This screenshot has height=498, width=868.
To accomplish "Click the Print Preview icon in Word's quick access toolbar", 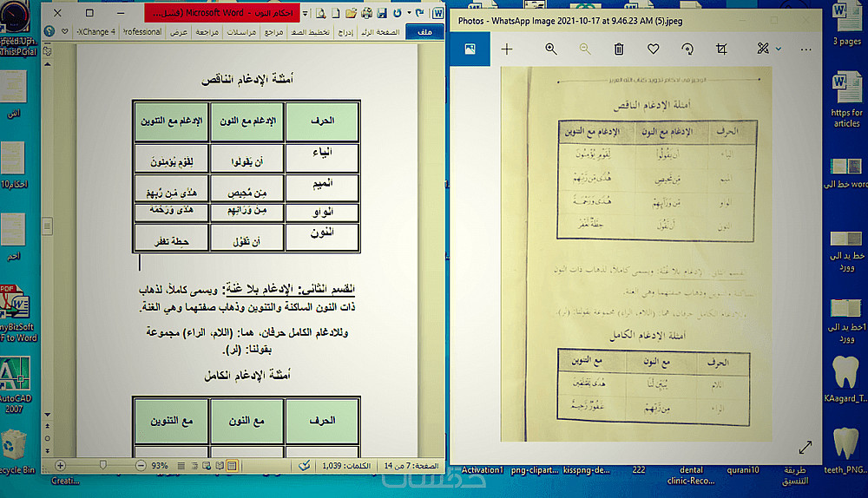I will click(x=320, y=13).
